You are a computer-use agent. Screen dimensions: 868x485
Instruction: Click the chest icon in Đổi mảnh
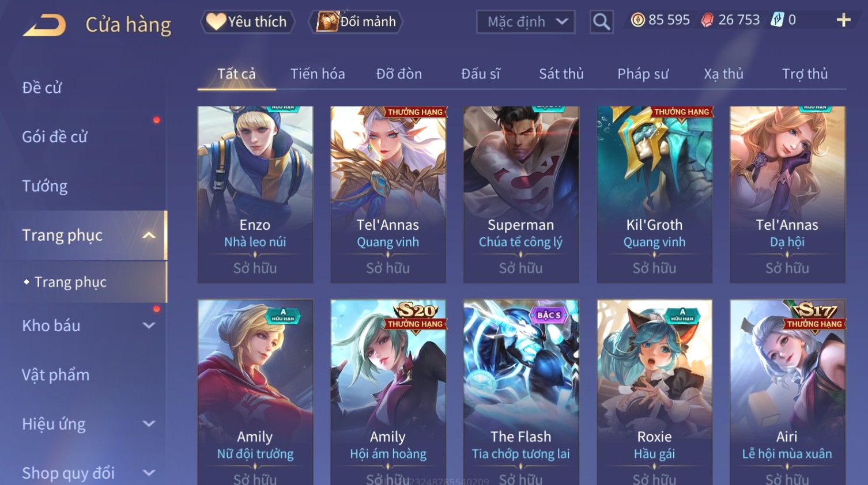coord(327,21)
